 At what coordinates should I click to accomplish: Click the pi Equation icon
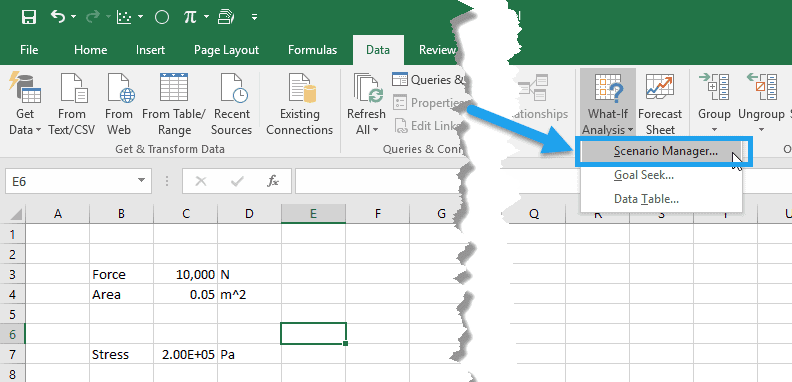click(x=190, y=18)
